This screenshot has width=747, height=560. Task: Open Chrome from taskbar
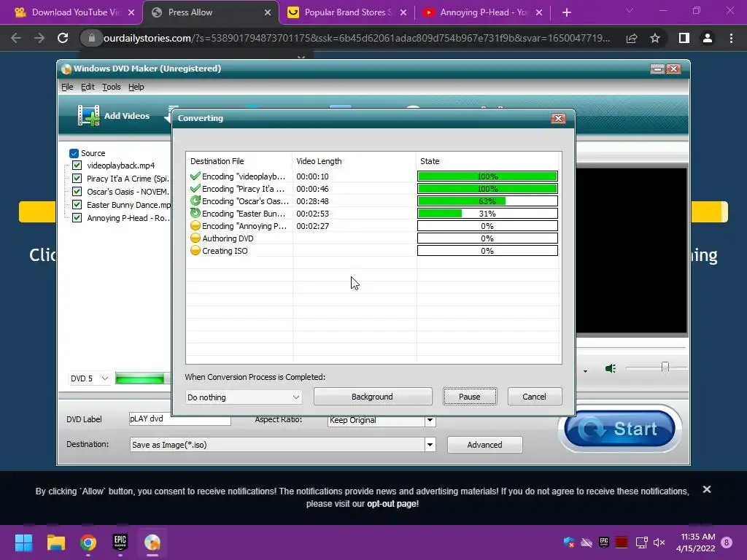click(x=88, y=542)
